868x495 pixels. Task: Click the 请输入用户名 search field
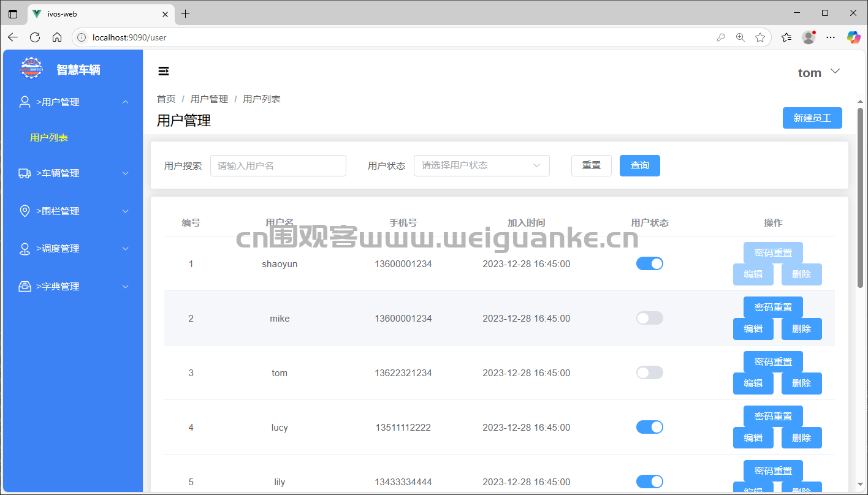[278, 165]
